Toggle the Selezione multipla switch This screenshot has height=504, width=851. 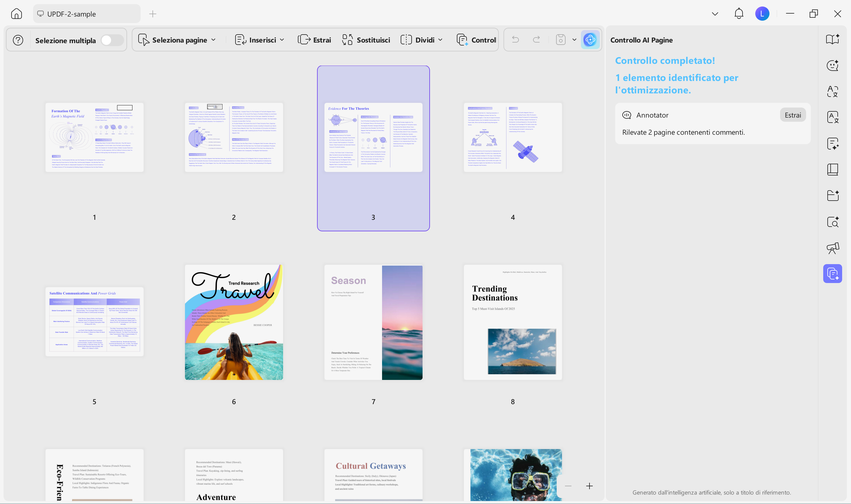coord(112,40)
